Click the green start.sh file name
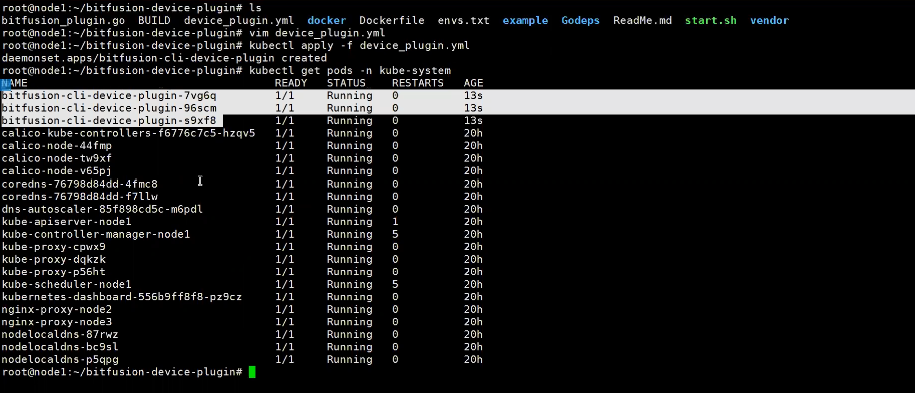Viewport: 915px width, 393px height. point(711,20)
